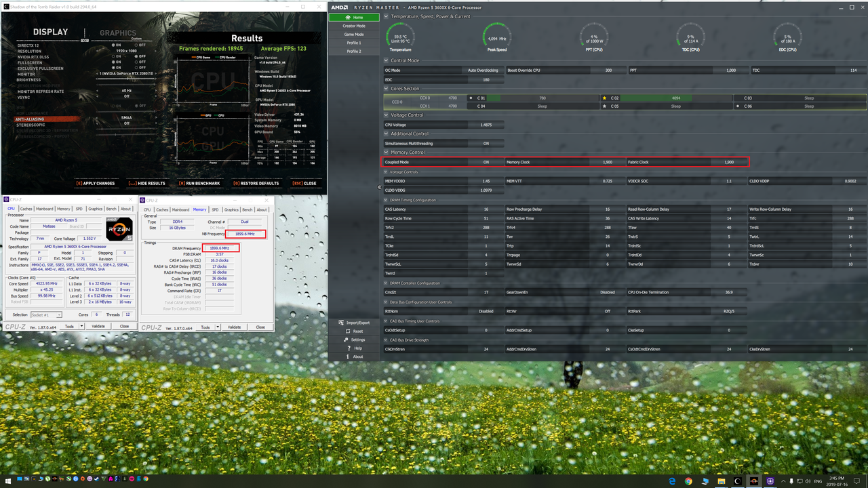
Task: Collapse the Control Mode section
Action: point(387,60)
